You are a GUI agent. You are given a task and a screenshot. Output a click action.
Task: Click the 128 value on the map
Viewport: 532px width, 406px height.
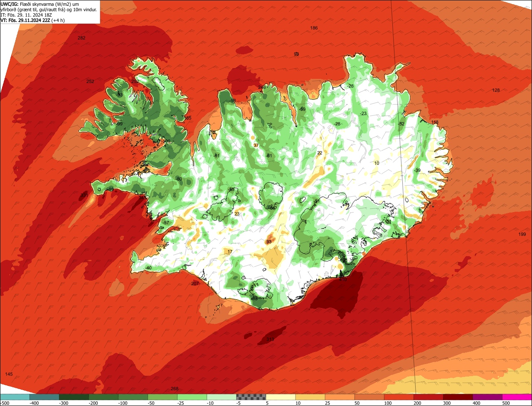[496, 90]
